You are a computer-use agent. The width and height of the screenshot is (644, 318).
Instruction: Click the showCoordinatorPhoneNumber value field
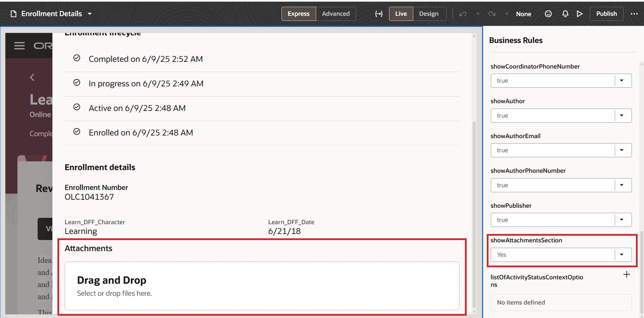(553, 81)
